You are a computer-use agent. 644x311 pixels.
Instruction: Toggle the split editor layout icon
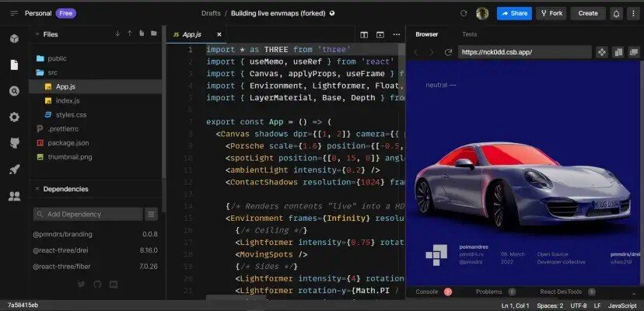[x=363, y=34]
